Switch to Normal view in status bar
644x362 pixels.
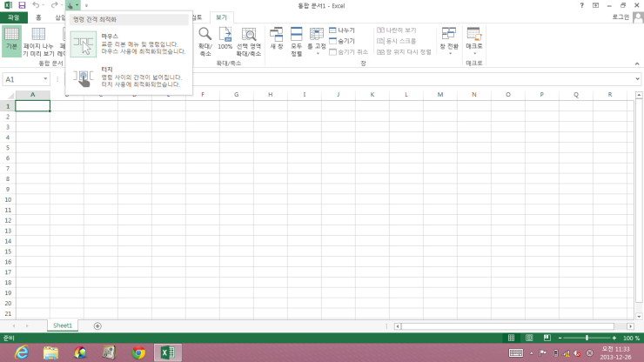(x=511, y=338)
